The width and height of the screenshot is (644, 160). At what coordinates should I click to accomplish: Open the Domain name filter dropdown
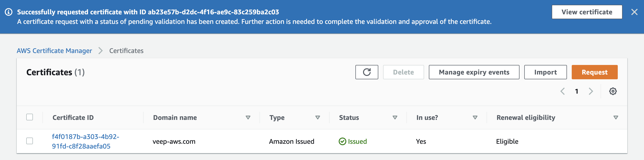[248, 117]
